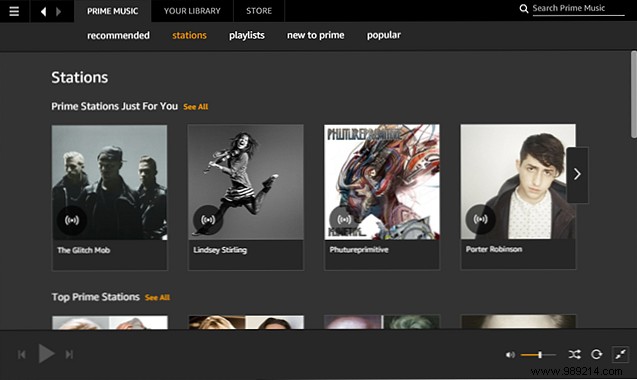Click the Search Prime Music field

click(x=578, y=9)
